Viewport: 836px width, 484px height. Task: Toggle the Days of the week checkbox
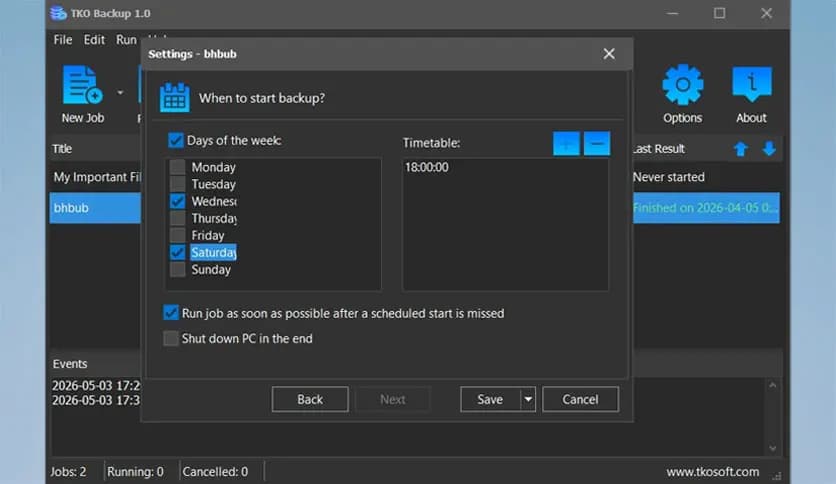pyautogui.click(x=175, y=140)
